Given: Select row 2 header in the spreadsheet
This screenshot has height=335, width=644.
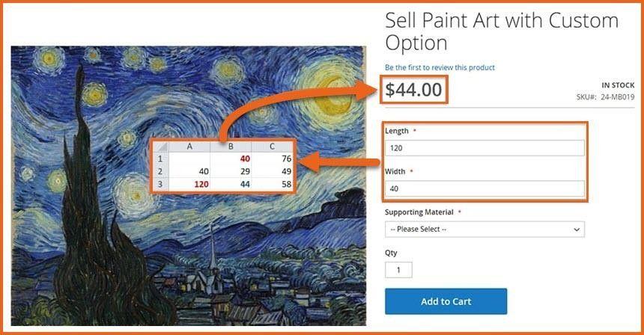Looking at the screenshot, I should (x=160, y=171).
